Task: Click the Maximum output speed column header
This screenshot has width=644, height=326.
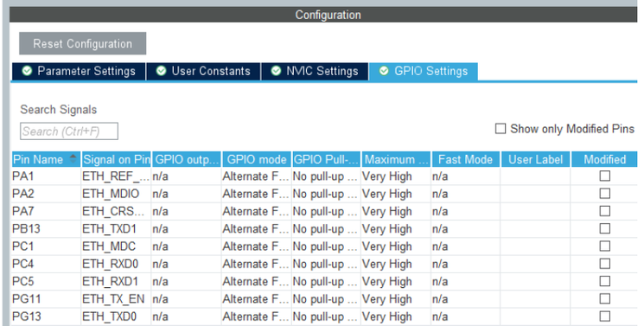Action: (x=396, y=159)
